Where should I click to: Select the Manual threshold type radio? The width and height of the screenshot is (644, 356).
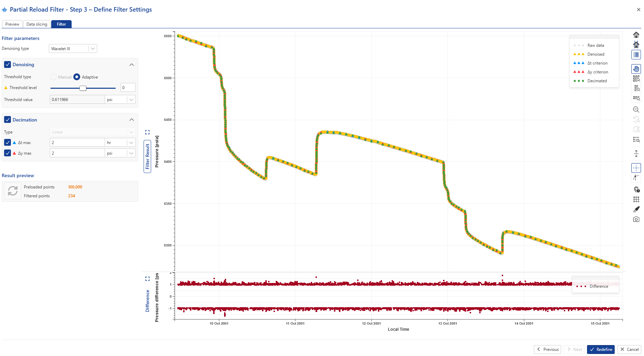tap(53, 77)
